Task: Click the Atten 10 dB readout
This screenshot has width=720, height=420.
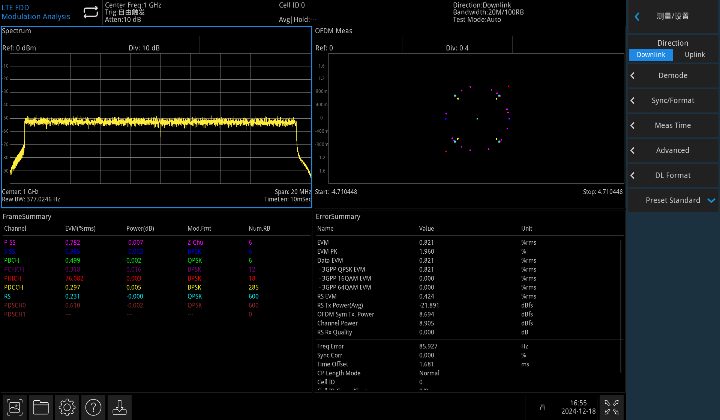Action: tap(123, 20)
